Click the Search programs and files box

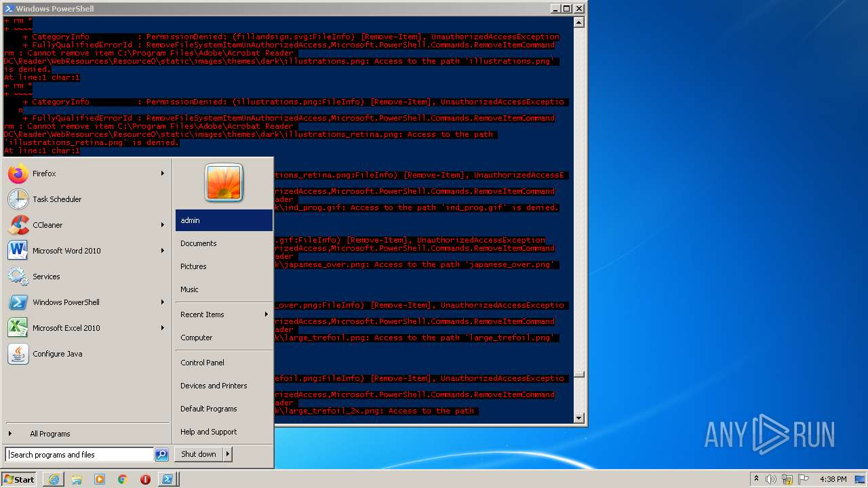79,455
